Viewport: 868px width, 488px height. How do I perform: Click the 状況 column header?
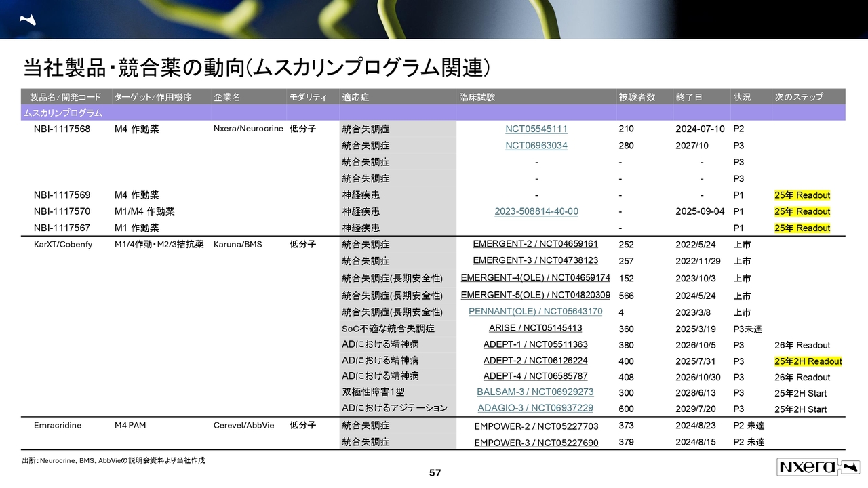(x=742, y=97)
